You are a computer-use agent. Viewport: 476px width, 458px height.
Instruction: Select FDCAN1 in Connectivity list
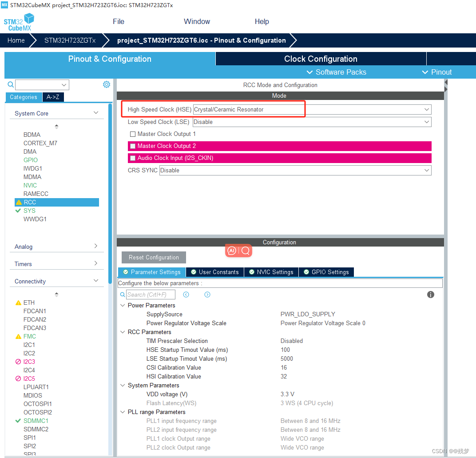click(35, 311)
